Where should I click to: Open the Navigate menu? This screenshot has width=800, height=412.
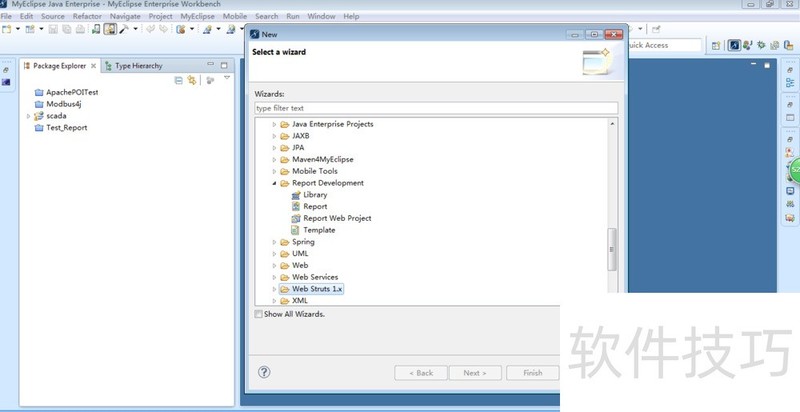[125, 16]
